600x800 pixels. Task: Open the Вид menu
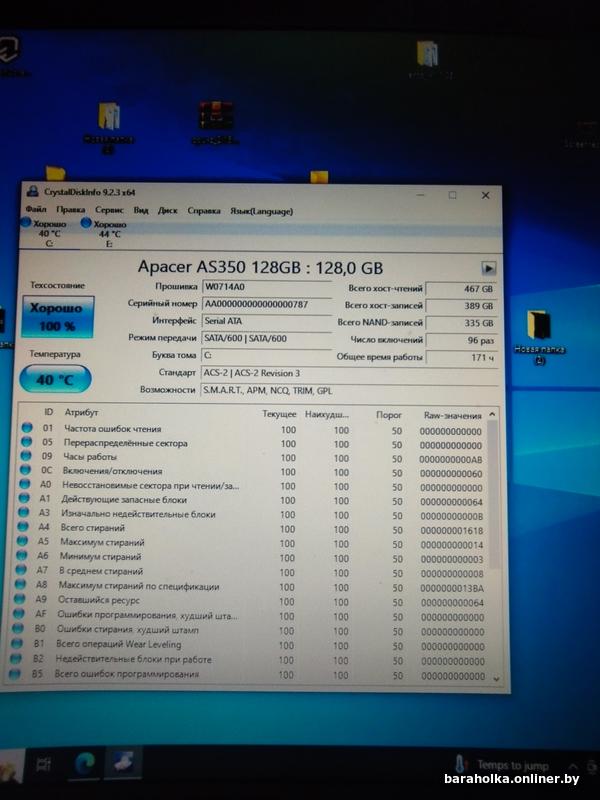tap(141, 210)
